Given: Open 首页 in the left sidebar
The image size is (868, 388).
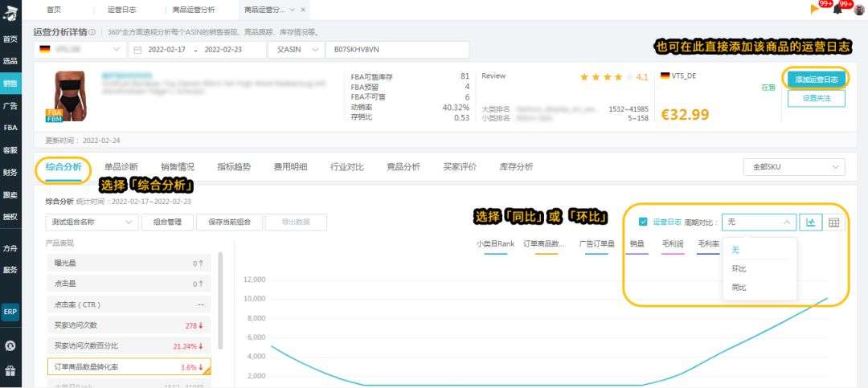Looking at the screenshot, I should 10,39.
